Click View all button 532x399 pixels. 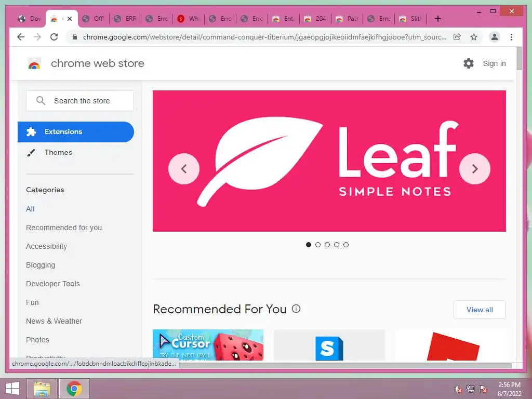480,310
